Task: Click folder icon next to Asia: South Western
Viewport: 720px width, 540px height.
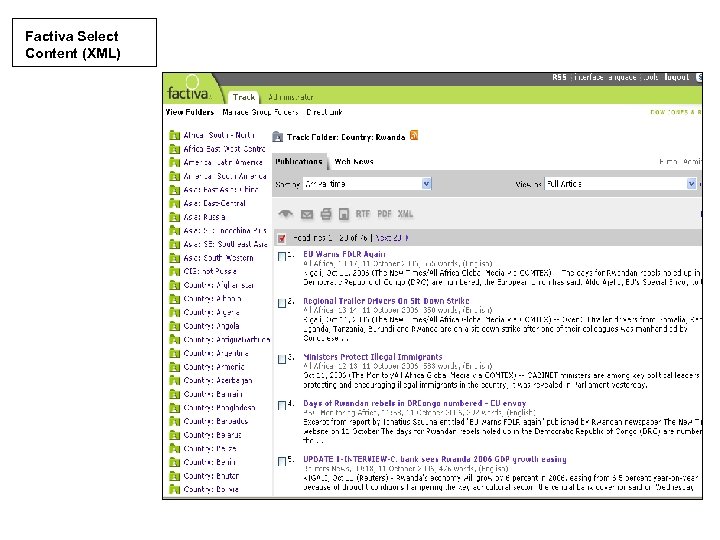Action: (174, 258)
